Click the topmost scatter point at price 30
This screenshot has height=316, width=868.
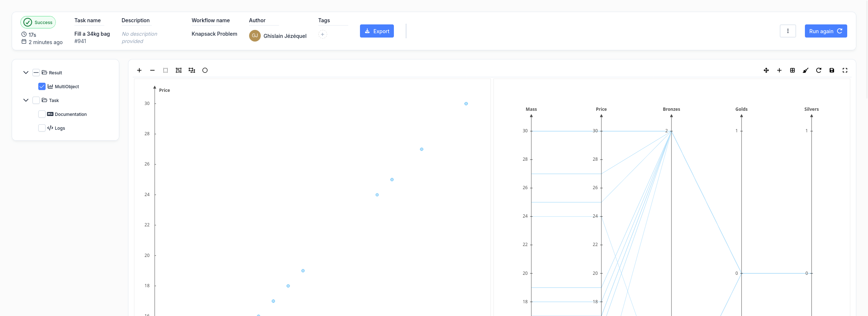(466, 104)
